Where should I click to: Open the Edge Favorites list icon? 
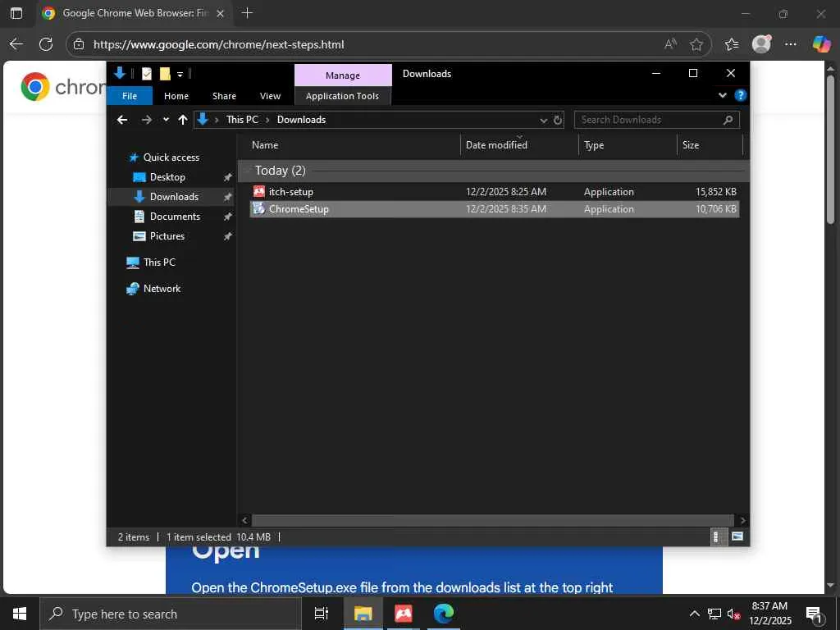[x=731, y=44]
